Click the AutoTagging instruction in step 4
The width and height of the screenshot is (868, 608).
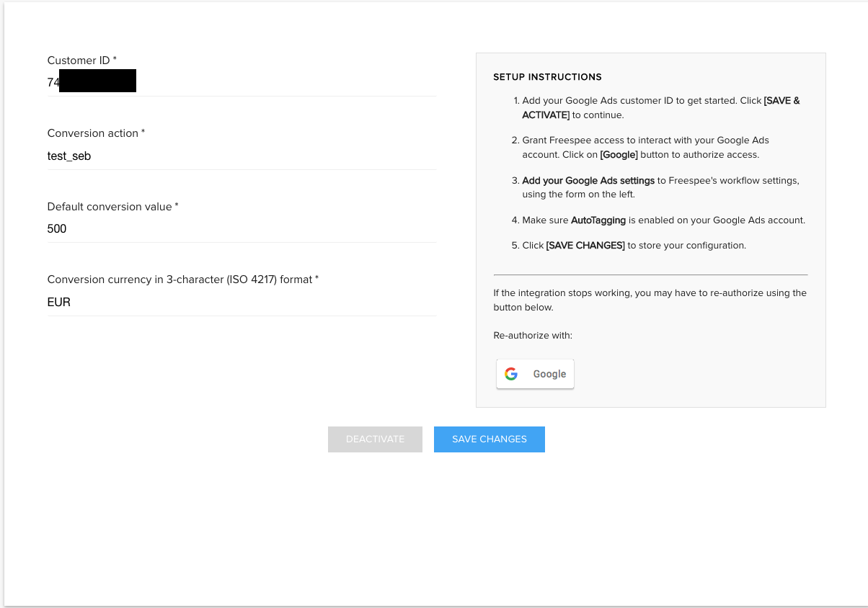tap(658, 220)
